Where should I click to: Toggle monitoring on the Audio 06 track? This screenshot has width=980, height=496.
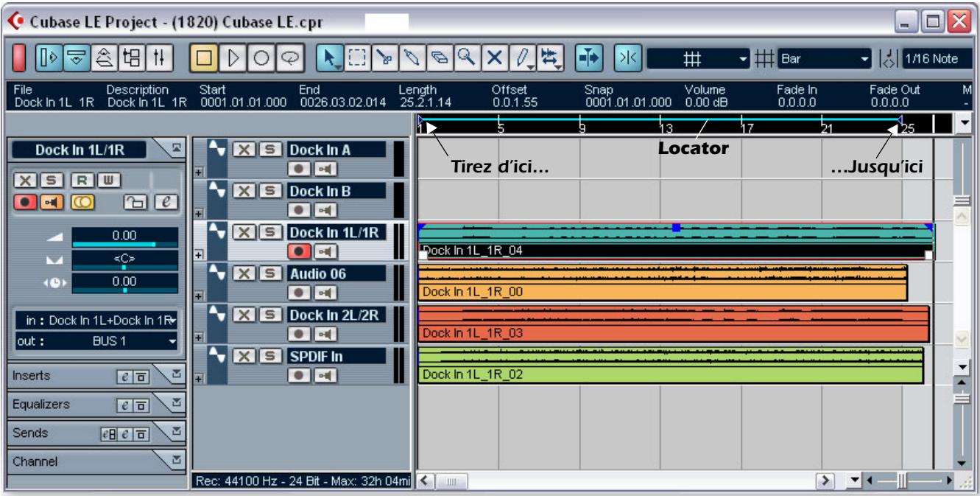pyautogui.click(x=325, y=292)
